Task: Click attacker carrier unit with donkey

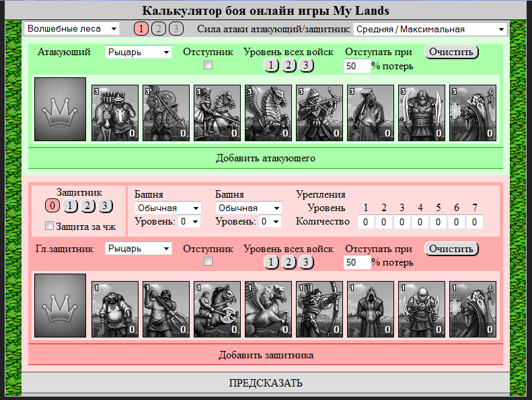Action: pos(115,113)
